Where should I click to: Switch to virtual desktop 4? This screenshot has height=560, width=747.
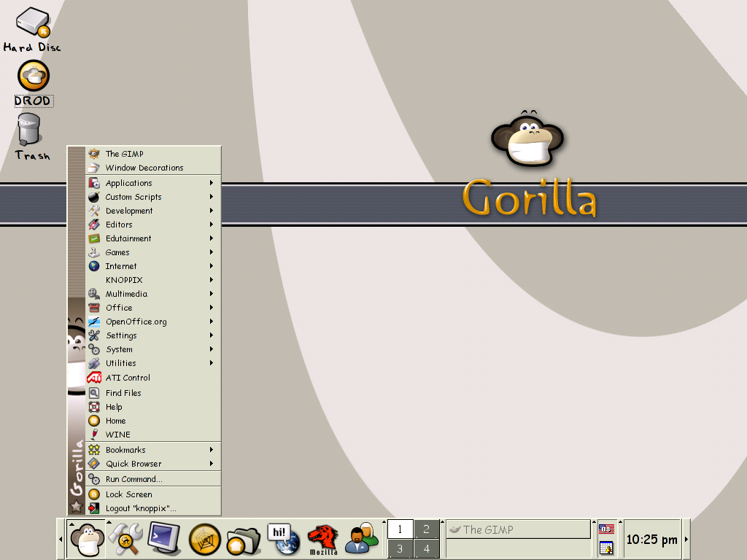click(426, 548)
